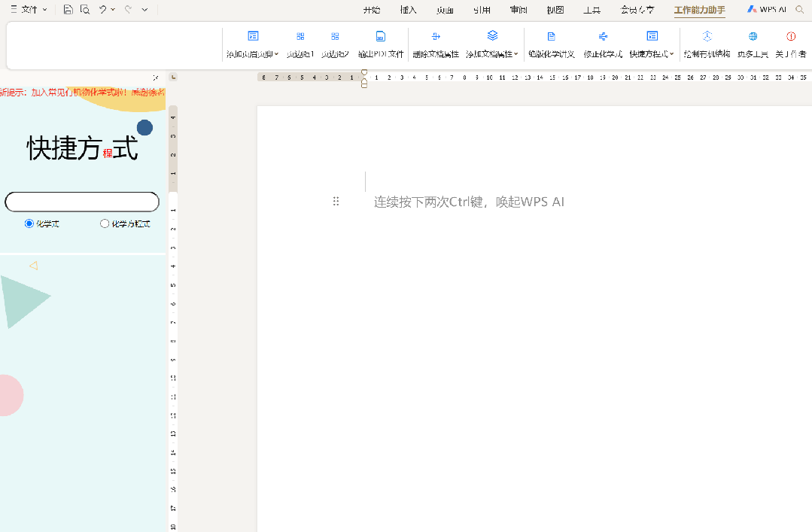Open the 文件 menu

coord(29,10)
